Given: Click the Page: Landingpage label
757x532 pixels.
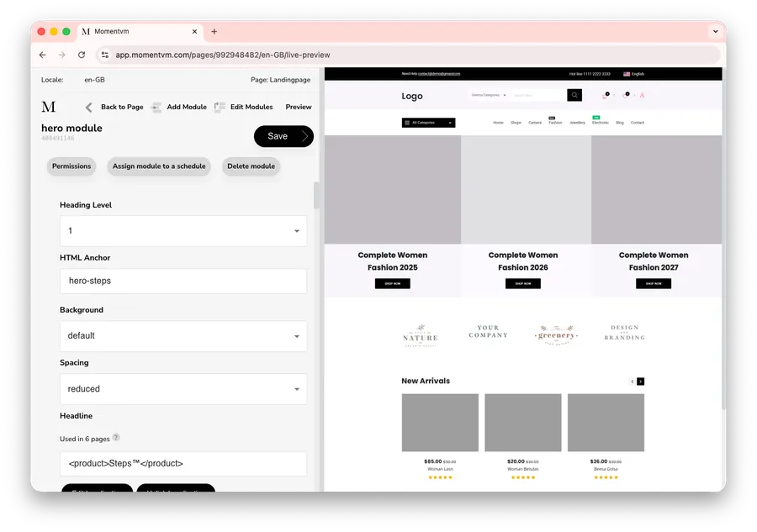Looking at the screenshot, I should point(280,80).
